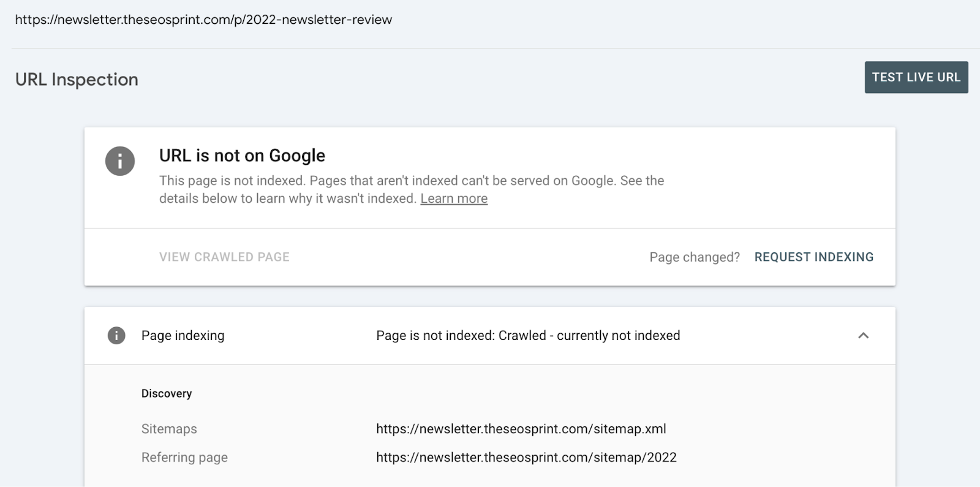
Task: Click the Sitemaps field label
Action: tap(169, 429)
